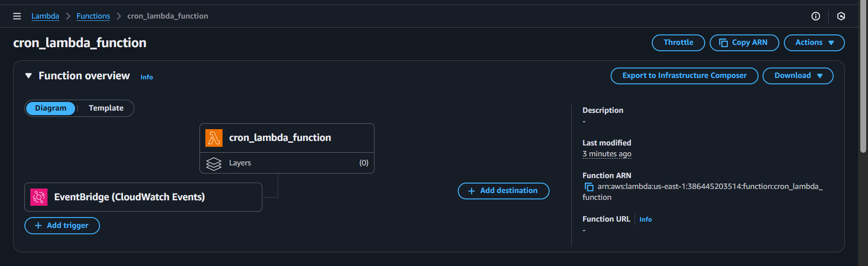Open the Actions dropdown menu
Viewport: 868px width, 266px height.
[814, 43]
